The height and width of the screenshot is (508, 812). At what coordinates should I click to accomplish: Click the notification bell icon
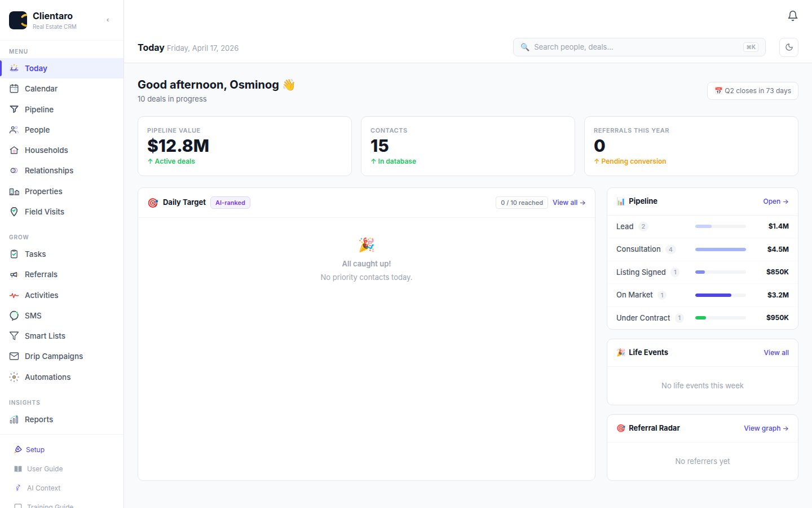click(x=792, y=16)
